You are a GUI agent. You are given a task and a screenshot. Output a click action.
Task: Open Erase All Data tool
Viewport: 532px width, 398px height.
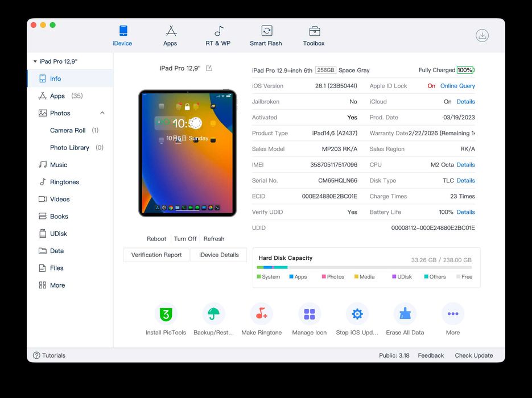pos(405,314)
